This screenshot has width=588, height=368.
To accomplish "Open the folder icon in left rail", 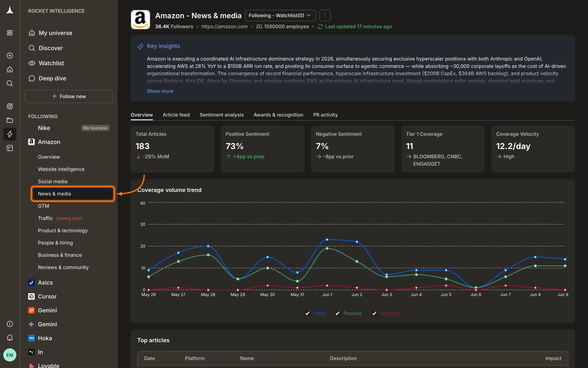I will coord(10,120).
